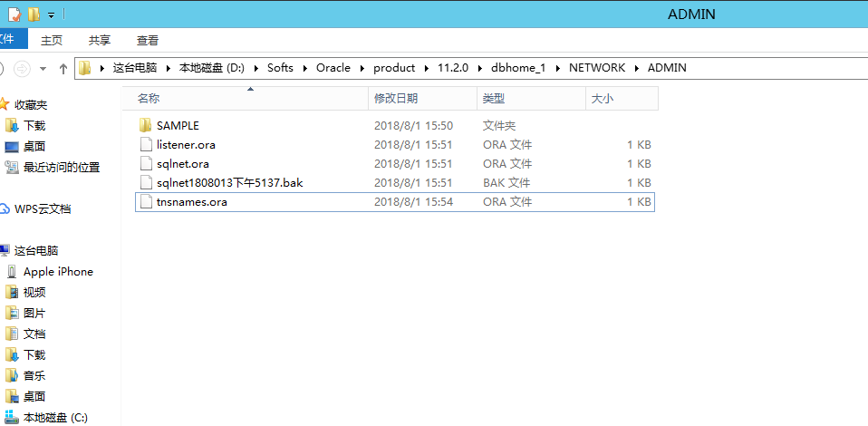Screen dimensions: 868x426
Task: Click the forward navigation arrow
Action: pyautogui.click(x=22, y=68)
